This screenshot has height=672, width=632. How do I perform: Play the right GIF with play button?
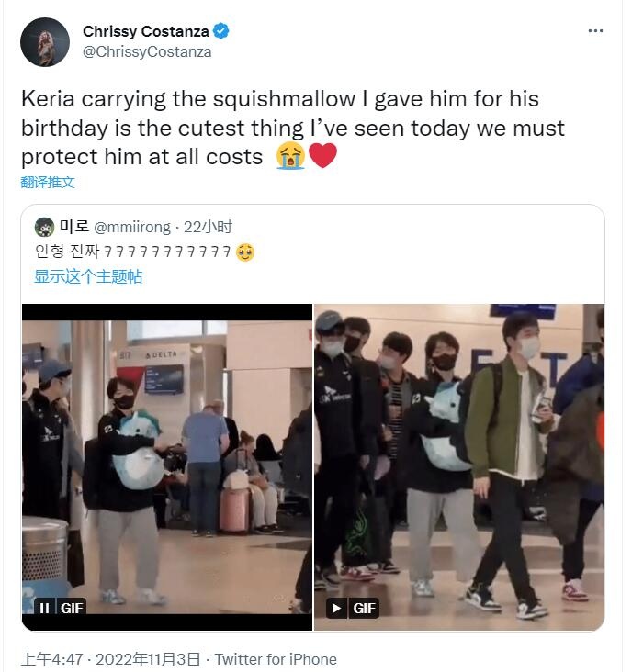click(x=336, y=608)
